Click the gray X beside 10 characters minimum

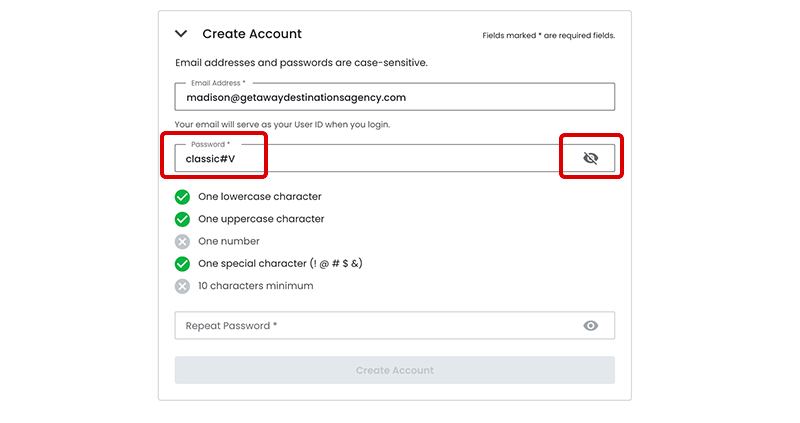coord(182,286)
